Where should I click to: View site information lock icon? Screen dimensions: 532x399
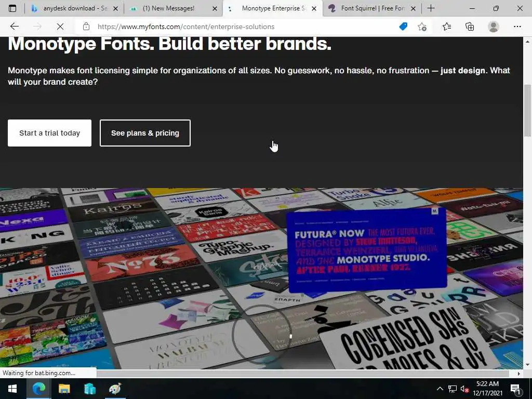click(x=86, y=26)
